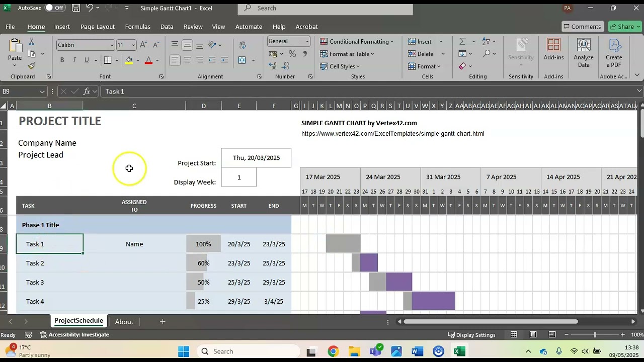Open Find & Select magnifier icon

click(x=487, y=54)
